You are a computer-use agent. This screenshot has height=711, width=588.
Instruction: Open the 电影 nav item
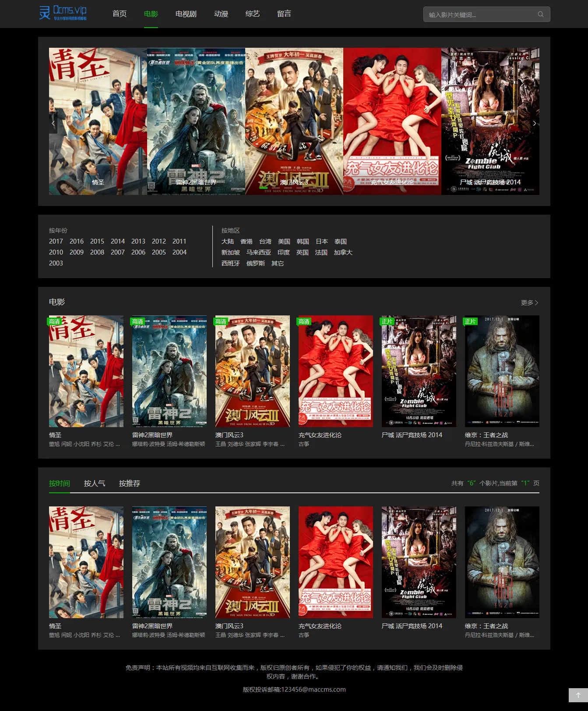pyautogui.click(x=151, y=14)
